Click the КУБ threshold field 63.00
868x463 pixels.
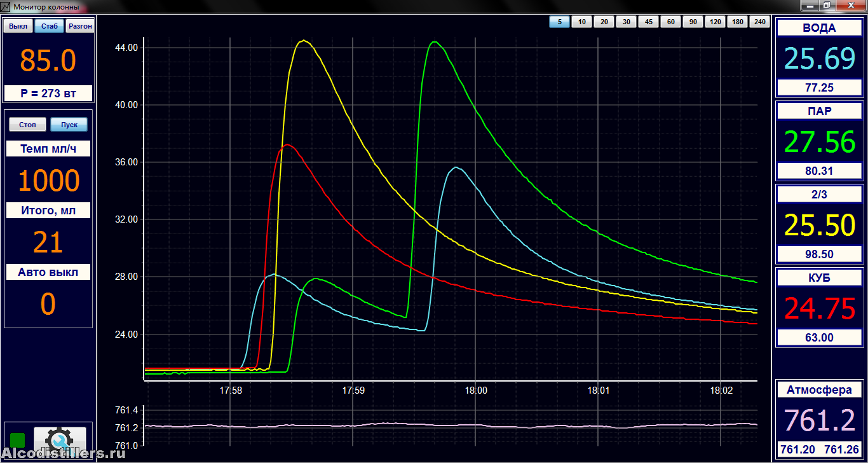[819, 338]
